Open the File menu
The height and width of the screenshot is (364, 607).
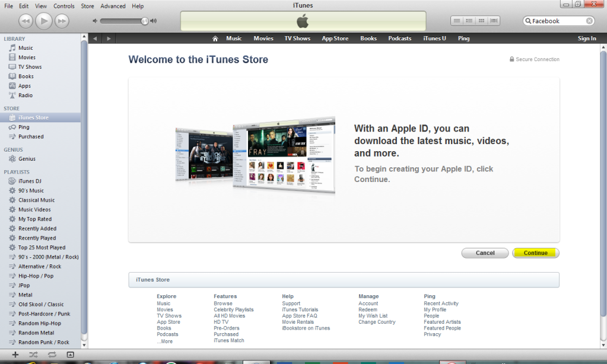pyautogui.click(x=8, y=6)
